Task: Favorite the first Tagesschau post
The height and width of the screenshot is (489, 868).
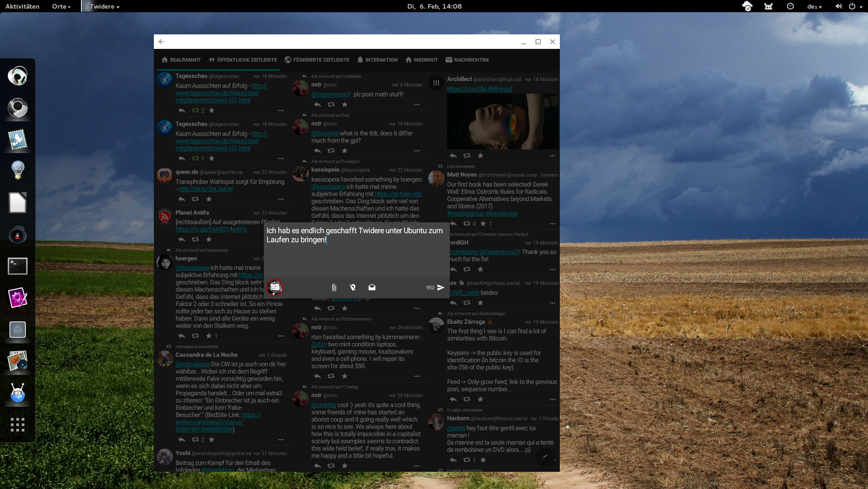Action: [211, 110]
